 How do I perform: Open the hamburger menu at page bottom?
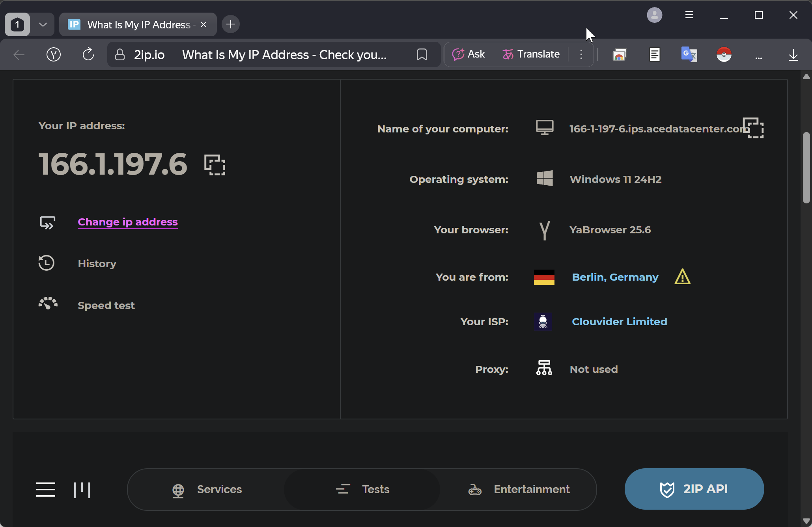pos(46,490)
